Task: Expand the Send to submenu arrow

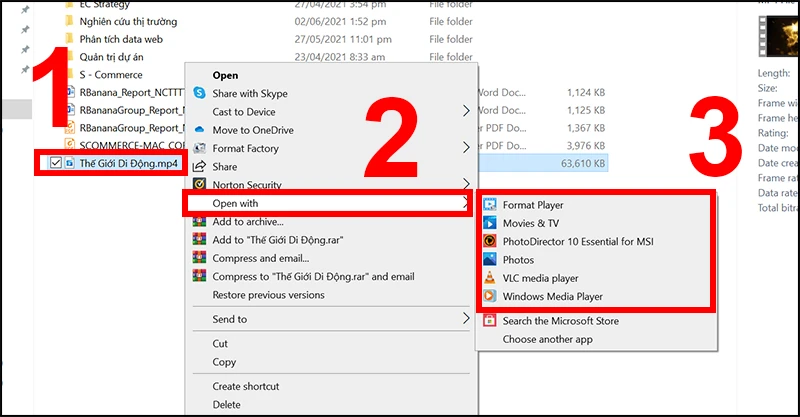Action: coord(466,318)
